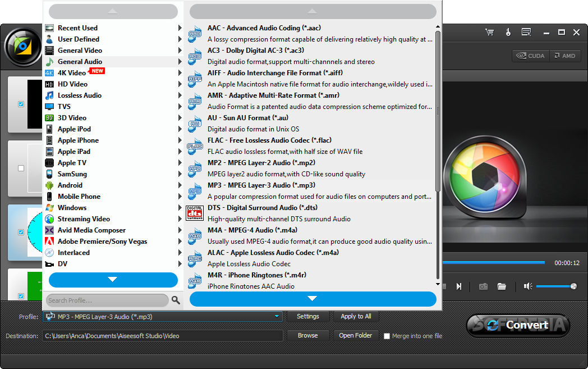Toggle the second file's unchecked checkbox

coord(21,168)
